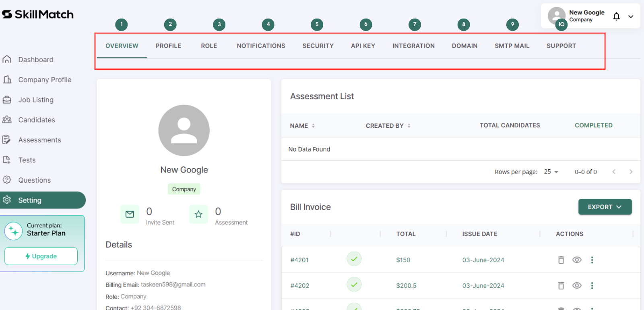Open the Domain tab
Image resolution: width=644 pixels, height=310 pixels.
click(464, 46)
